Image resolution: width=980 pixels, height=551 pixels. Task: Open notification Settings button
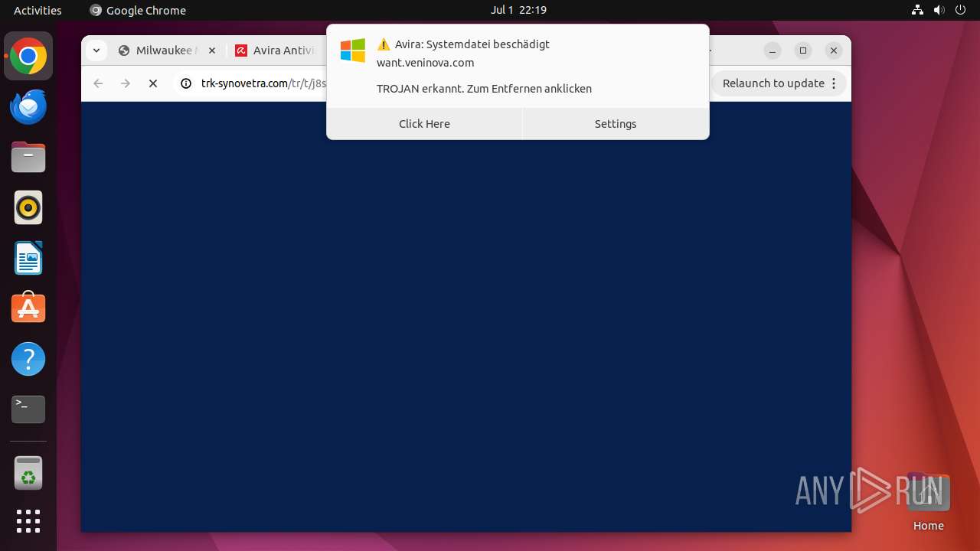coord(616,124)
